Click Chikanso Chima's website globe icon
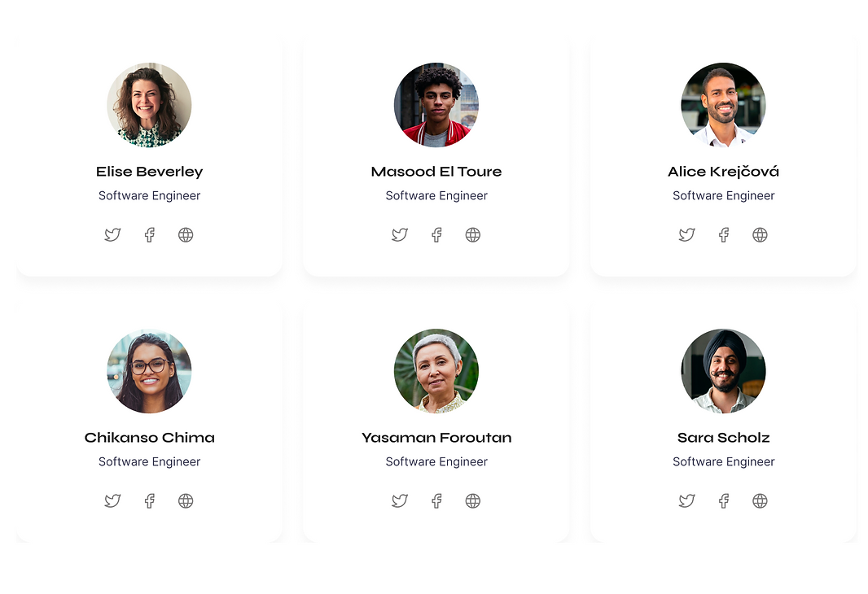This screenshot has width=868, height=594. 186,501
